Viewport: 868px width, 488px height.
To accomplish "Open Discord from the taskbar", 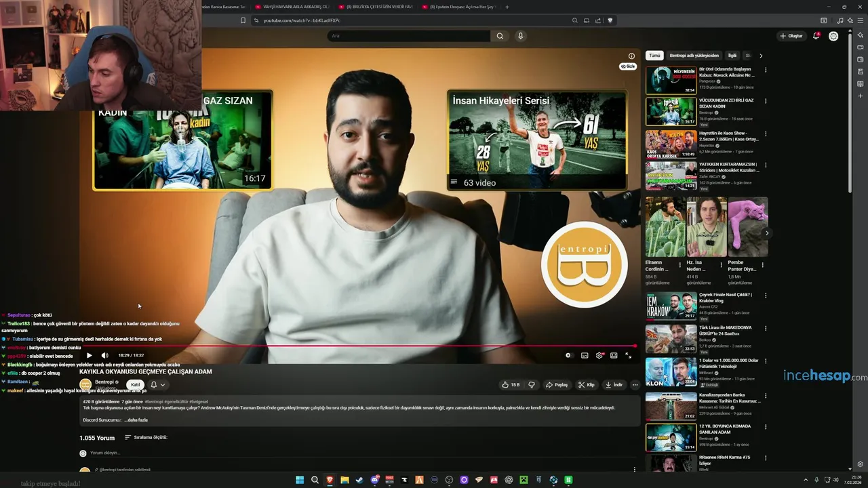I will pos(374,480).
